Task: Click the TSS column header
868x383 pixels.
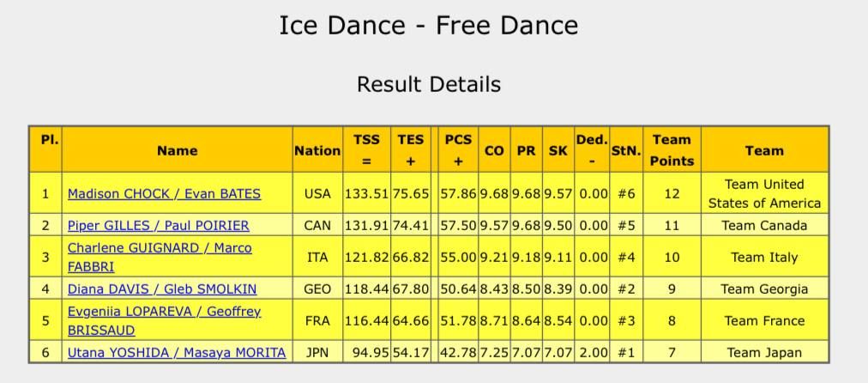Action: click(x=367, y=150)
